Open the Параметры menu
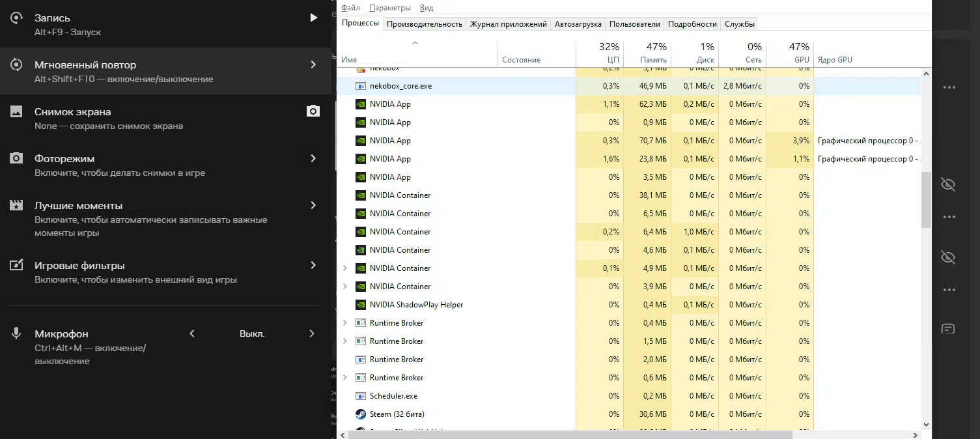Screen dimensions: 980x439 coord(390,8)
